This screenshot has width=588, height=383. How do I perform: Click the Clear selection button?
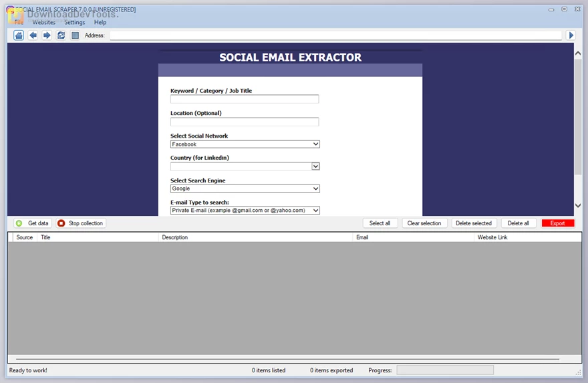tap(424, 223)
